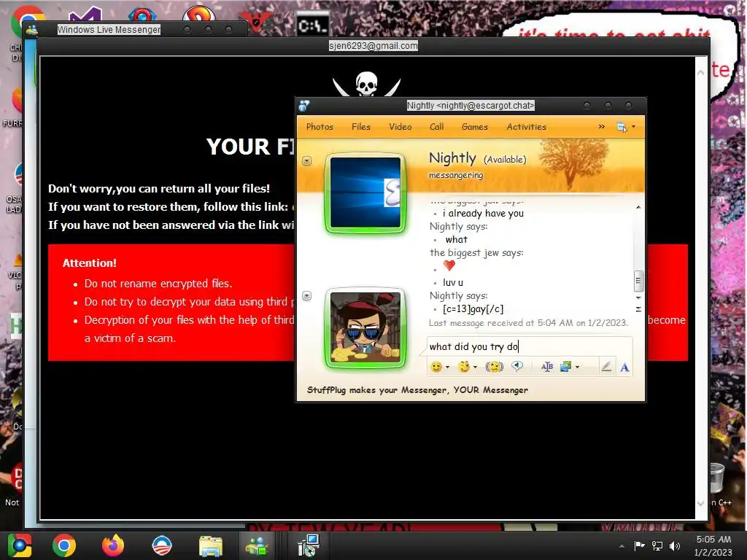Click the Start button on taskbar
This screenshot has width=747, height=560.
tap(20, 545)
